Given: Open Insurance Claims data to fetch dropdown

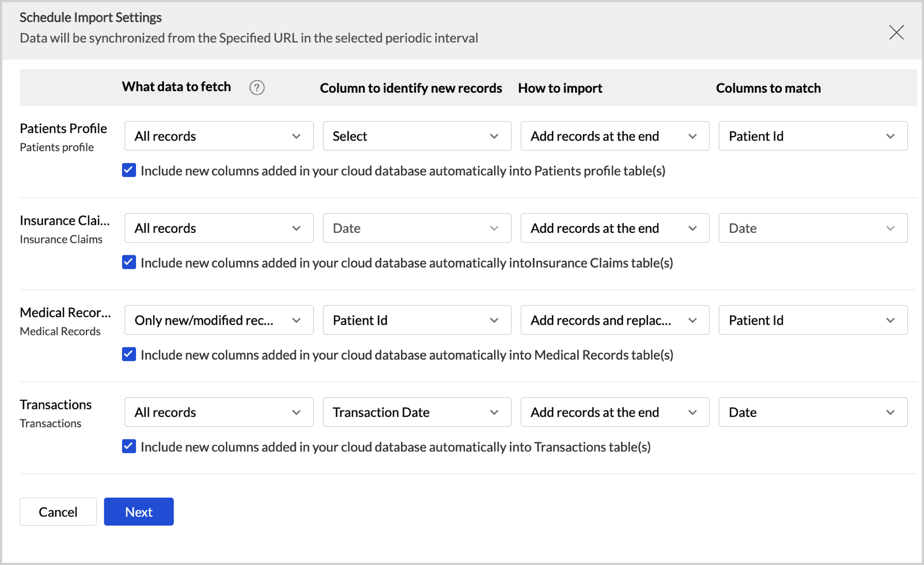Looking at the screenshot, I should (x=219, y=228).
